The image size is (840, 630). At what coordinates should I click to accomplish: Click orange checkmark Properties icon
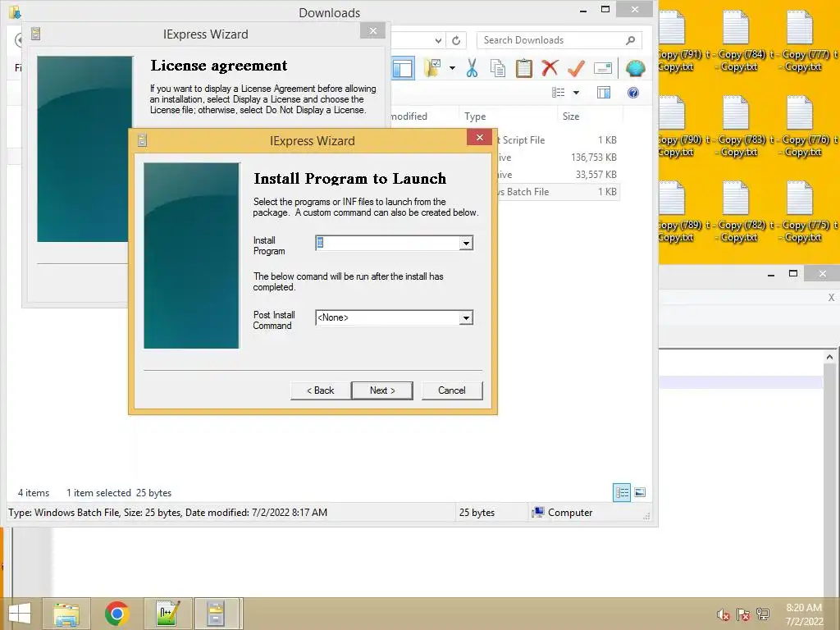pyautogui.click(x=576, y=68)
